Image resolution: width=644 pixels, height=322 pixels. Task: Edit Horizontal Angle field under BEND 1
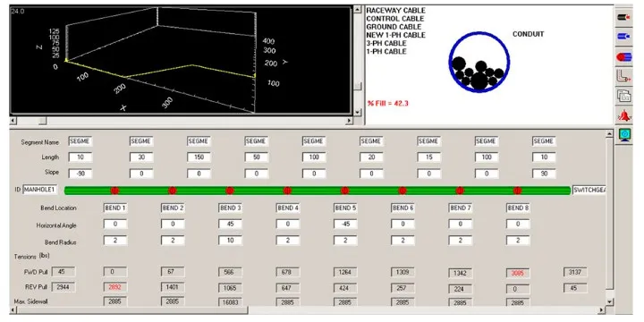pyautogui.click(x=115, y=225)
